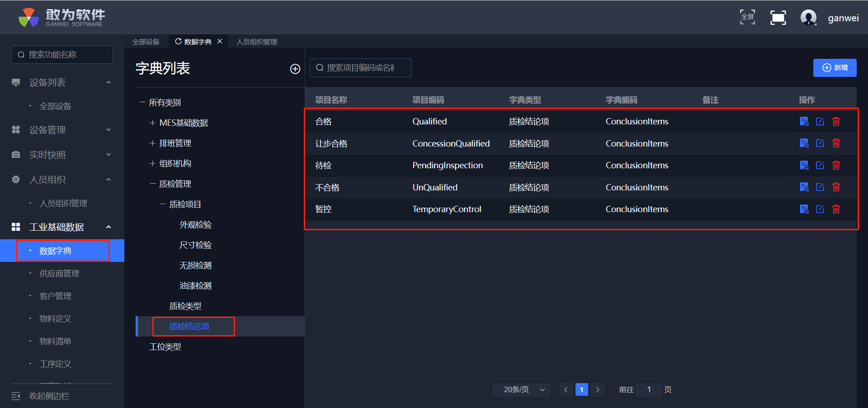Viewport: 868px width, 408px height.
Task: Collapse the sidebar via 收起侧边栏
Action: [x=41, y=396]
